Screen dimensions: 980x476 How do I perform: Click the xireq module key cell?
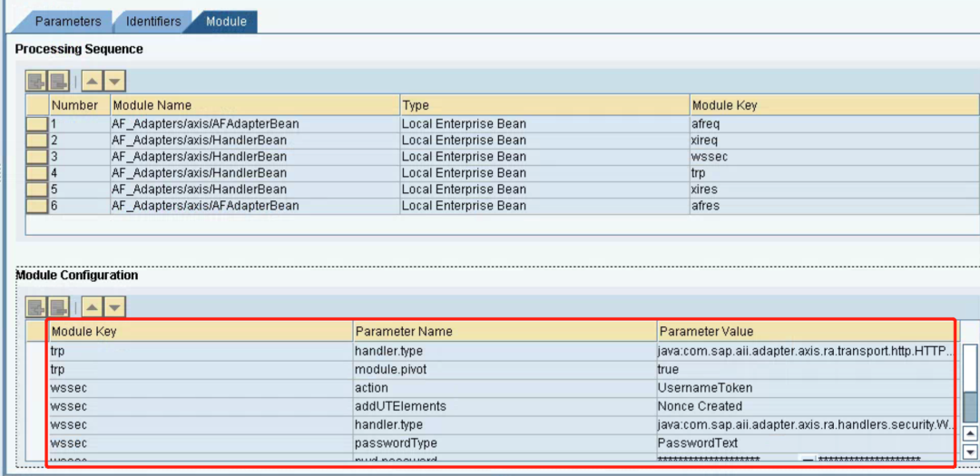tap(835, 140)
